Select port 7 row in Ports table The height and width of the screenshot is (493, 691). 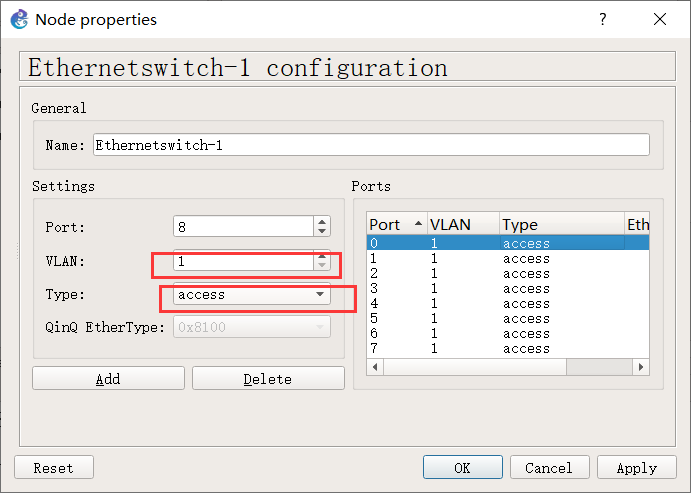click(508, 348)
